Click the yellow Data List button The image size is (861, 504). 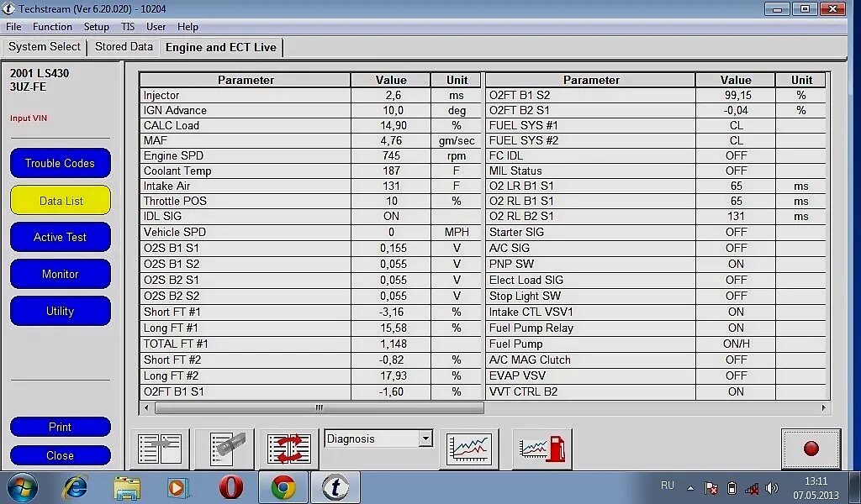pyautogui.click(x=60, y=200)
